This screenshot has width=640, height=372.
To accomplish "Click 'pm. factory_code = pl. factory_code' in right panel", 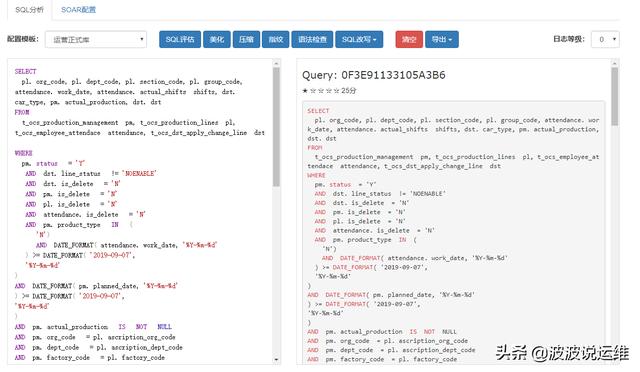I will tap(391, 359).
